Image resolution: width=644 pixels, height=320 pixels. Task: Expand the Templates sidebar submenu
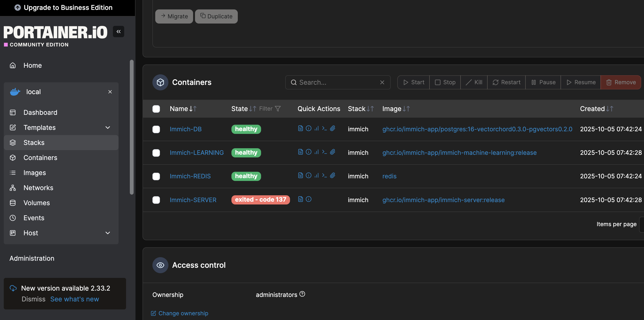[x=108, y=128]
